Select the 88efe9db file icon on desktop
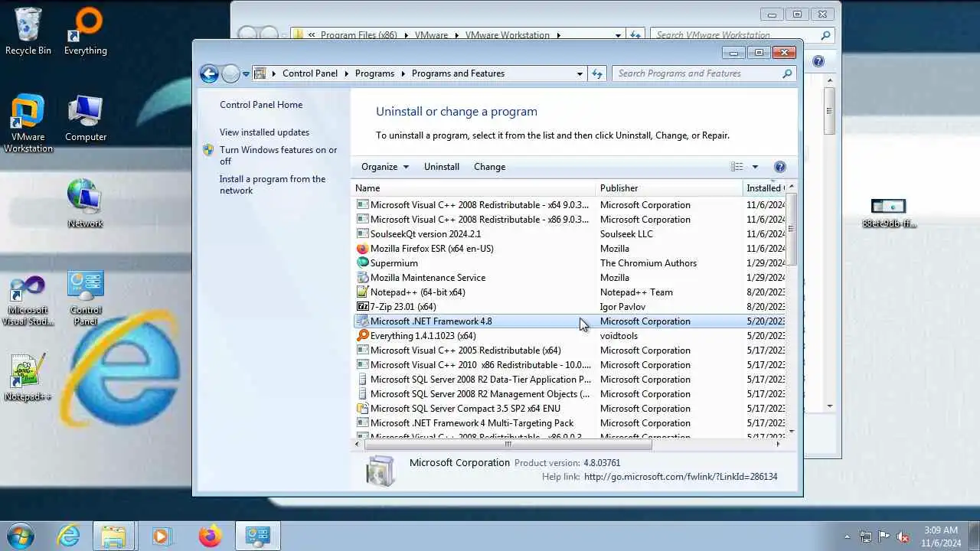980x551 pixels. [x=889, y=213]
